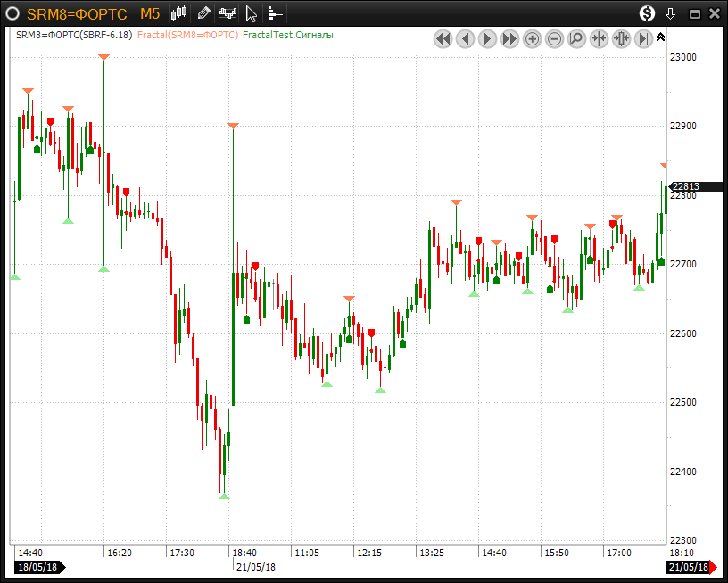This screenshot has height=583, width=728.
Task: Click the dollar sign trading icon
Action: (x=648, y=13)
